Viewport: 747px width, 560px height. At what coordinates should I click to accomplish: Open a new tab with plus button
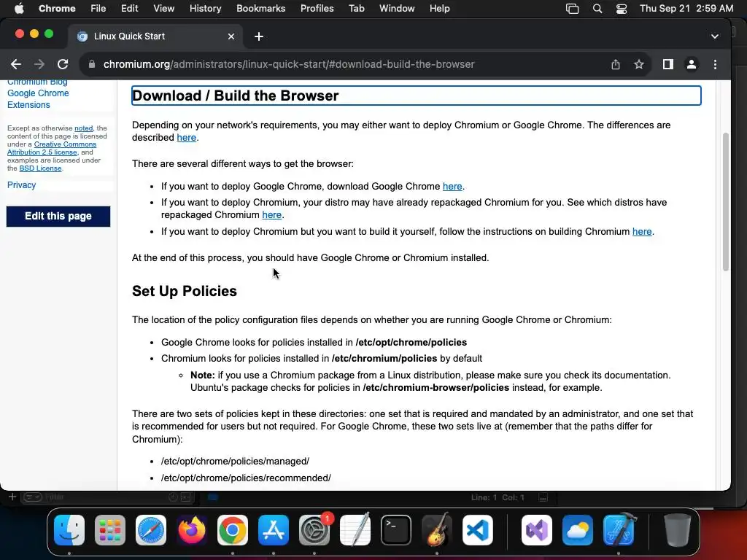pos(259,36)
